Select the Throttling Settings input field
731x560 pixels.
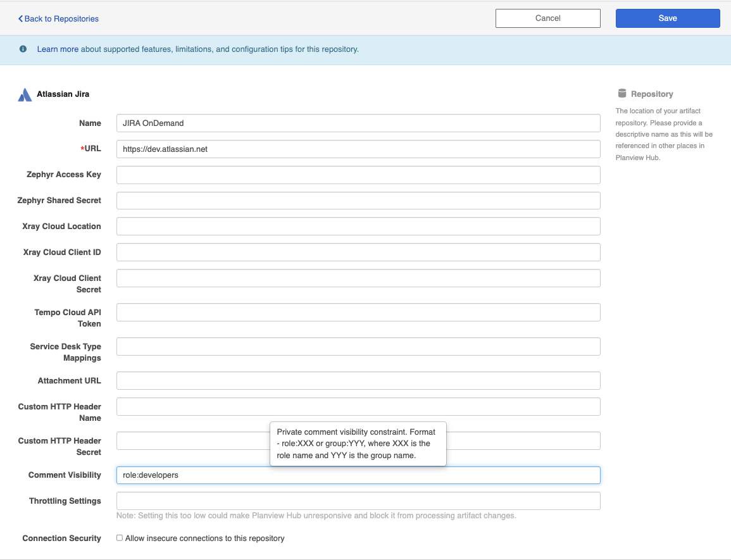tap(358, 501)
